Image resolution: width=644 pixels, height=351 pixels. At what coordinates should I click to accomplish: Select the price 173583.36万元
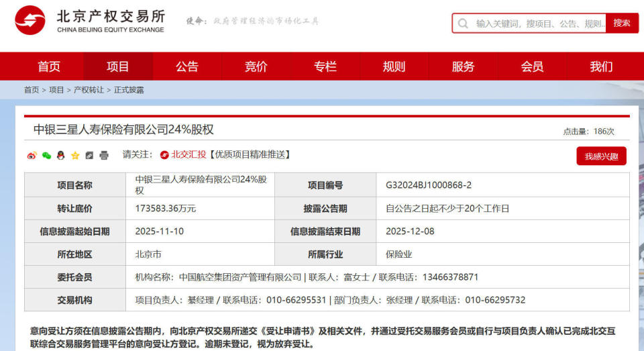(166, 208)
